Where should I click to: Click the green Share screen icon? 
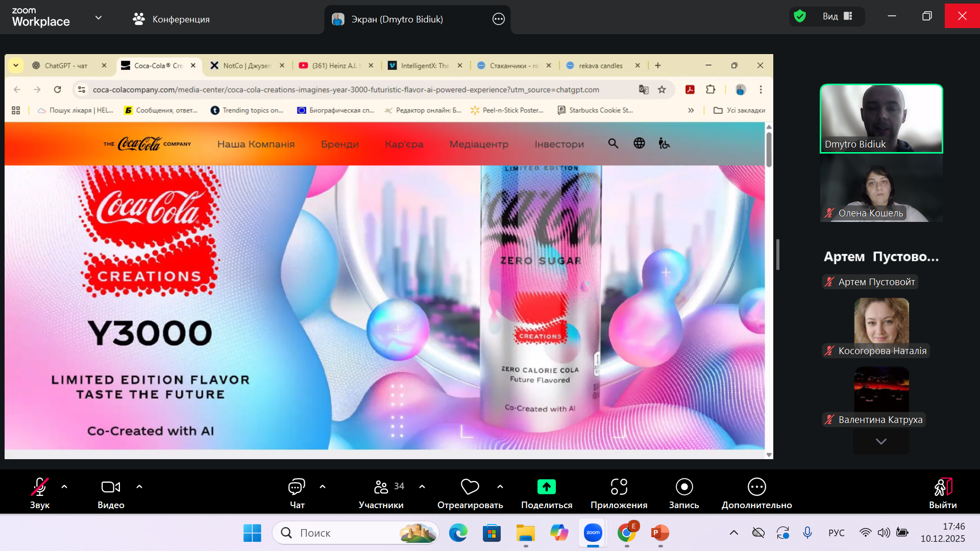tap(546, 487)
